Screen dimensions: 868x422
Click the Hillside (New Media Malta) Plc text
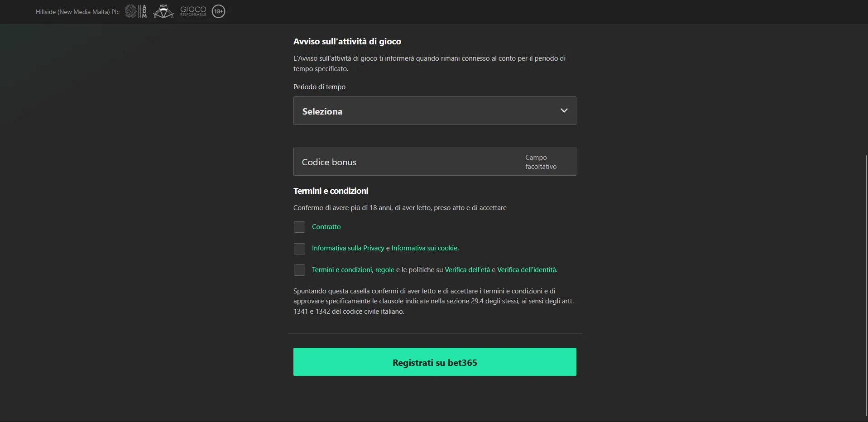coord(78,12)
